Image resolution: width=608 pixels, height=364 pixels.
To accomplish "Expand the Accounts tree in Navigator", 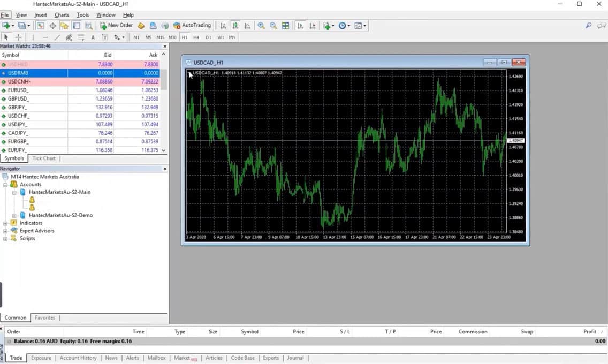I will click(7, 184).
